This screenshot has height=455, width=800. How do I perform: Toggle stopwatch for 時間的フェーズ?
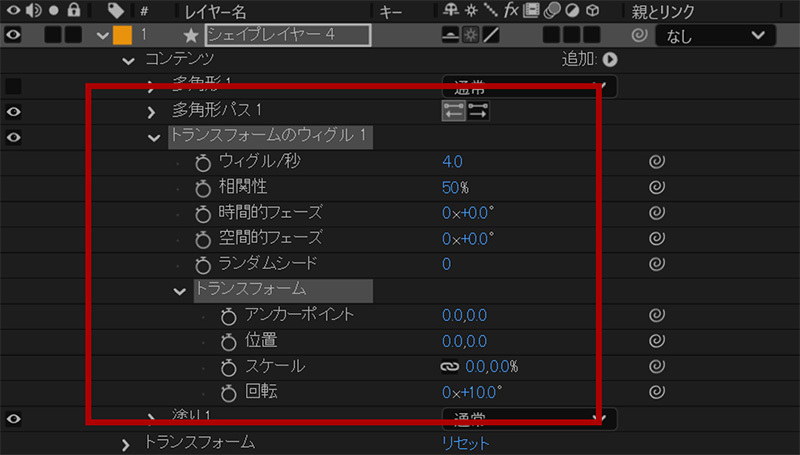(x=203, y=214)
